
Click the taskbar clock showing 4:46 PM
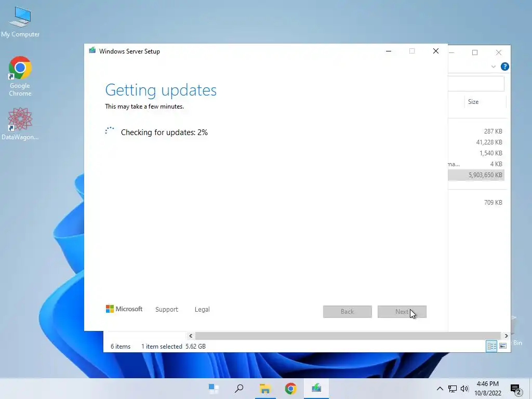click(x=487, y=389)
